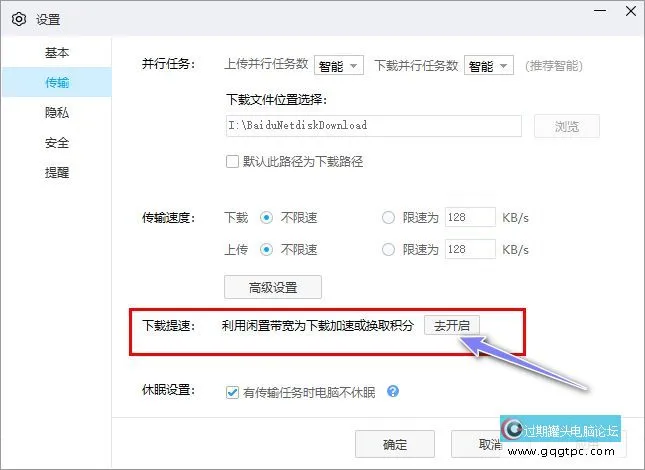Switch to the 安全 settings tab
The width and height of the screenshot is (645, 470).
(x=57, y=143)
